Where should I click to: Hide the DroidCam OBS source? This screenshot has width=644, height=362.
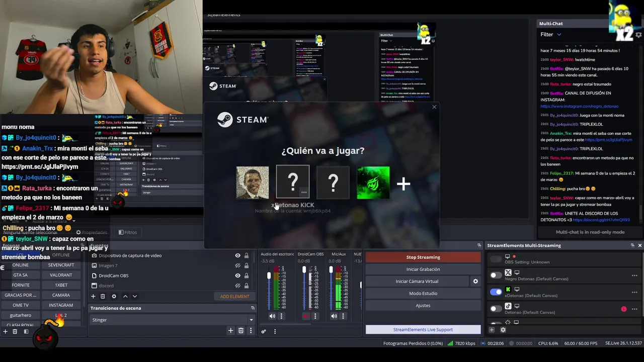(x=237, y=276)
